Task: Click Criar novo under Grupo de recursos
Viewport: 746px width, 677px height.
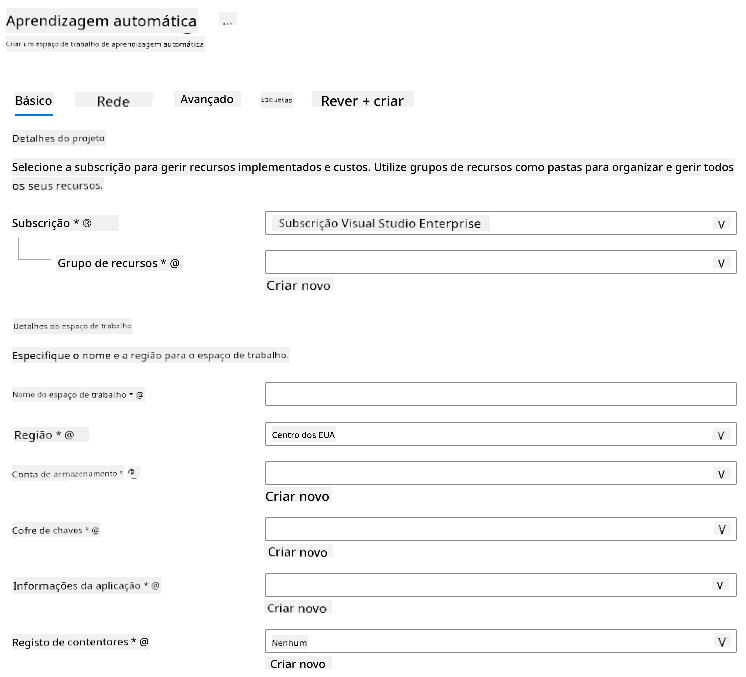Action: click(x=298, y=286)
